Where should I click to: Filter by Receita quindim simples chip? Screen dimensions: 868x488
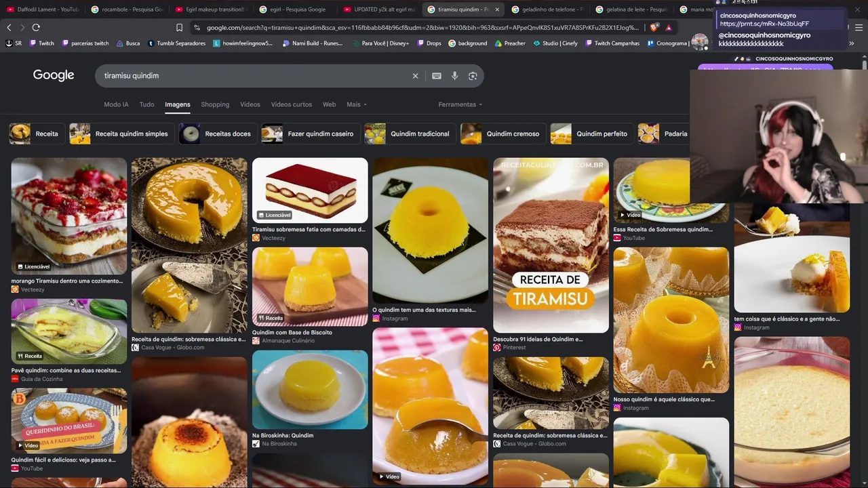pos(121,134)
